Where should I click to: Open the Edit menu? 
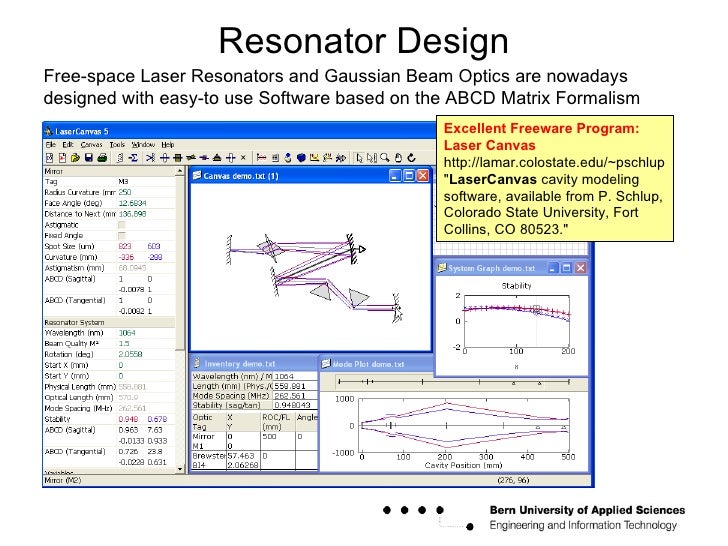[68, 144]
